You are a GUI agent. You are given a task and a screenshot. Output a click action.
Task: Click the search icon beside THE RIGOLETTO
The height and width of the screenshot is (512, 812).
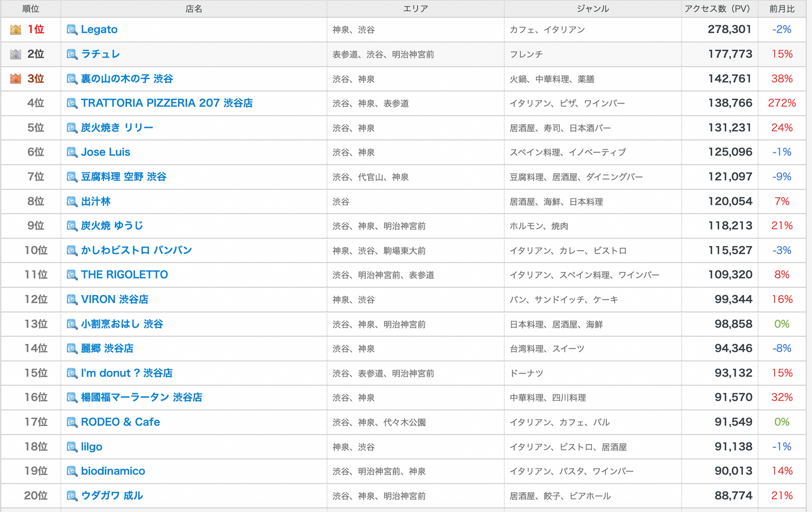(72, 275)
